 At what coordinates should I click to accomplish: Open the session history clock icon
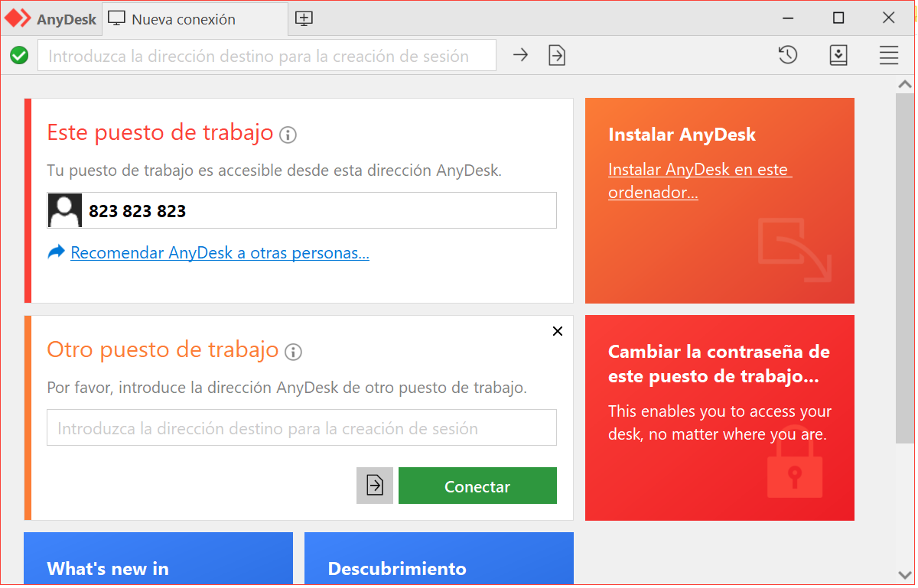tap(788, 55)
